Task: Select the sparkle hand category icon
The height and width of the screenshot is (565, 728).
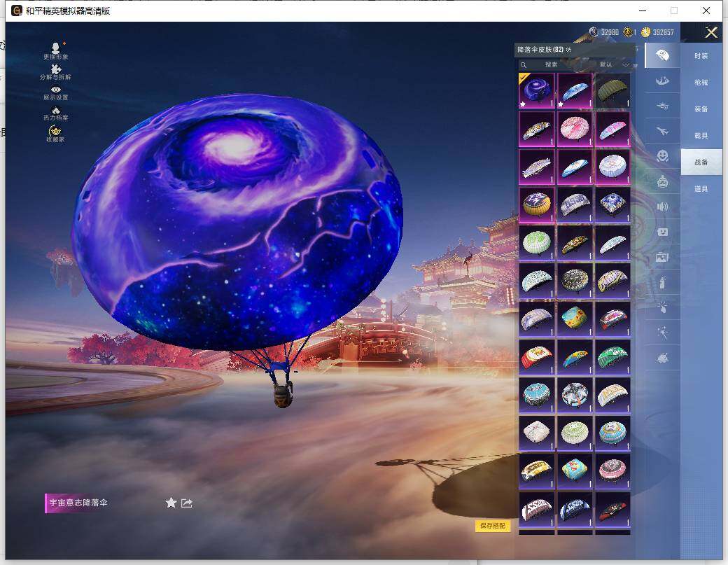Action: coord(662,307)
